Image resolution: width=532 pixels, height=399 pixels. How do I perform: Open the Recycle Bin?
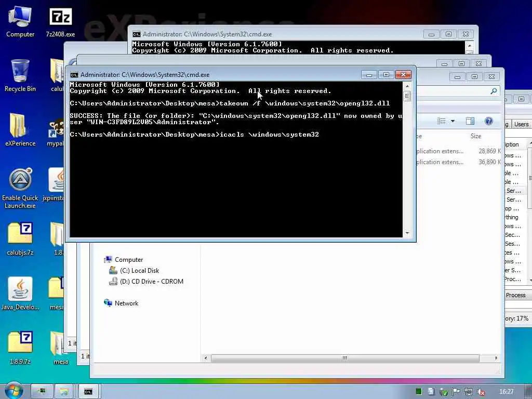(x=20, y=76)
